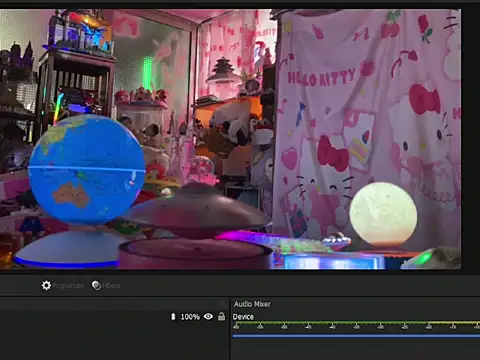
Task: Click the battery icon beside 100%
Action: point(173,317)
